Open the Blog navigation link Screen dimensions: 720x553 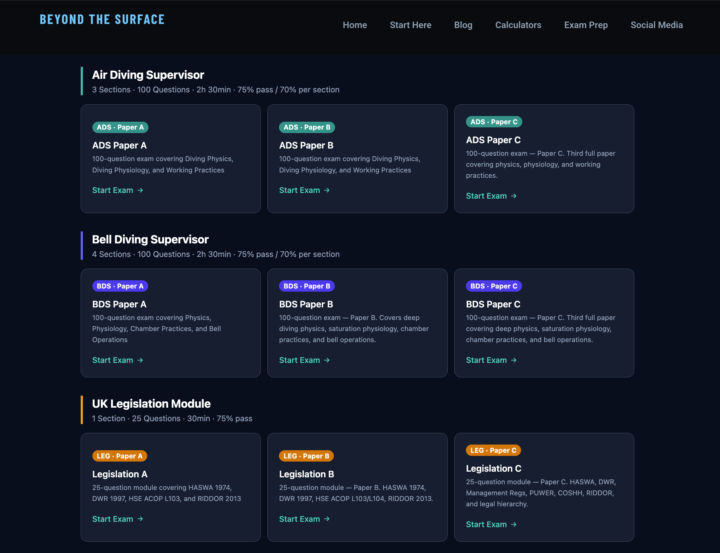[463, 25]
